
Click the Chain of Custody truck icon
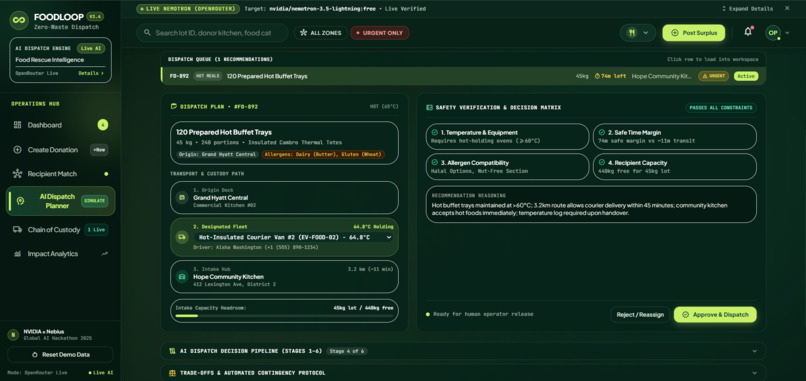point(17,230)
